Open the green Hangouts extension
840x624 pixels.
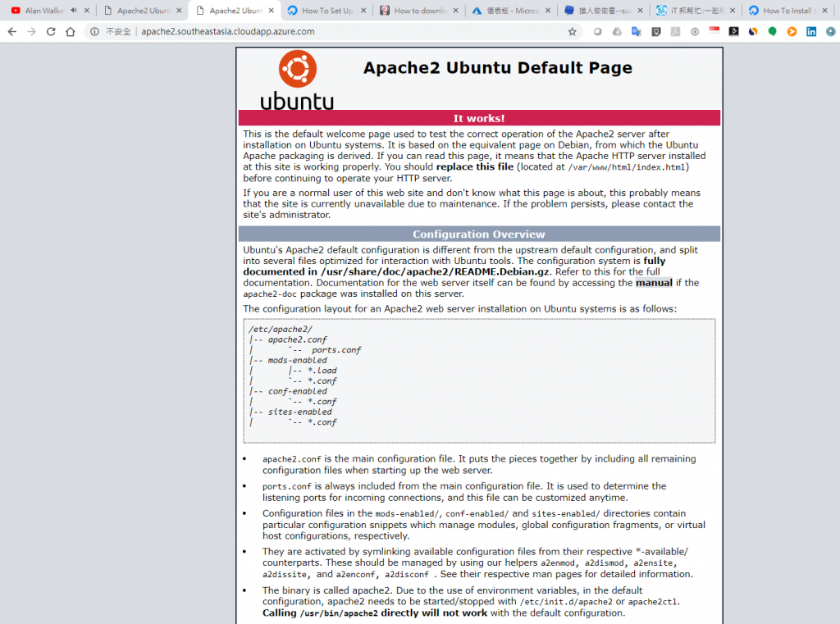[773, 32]
